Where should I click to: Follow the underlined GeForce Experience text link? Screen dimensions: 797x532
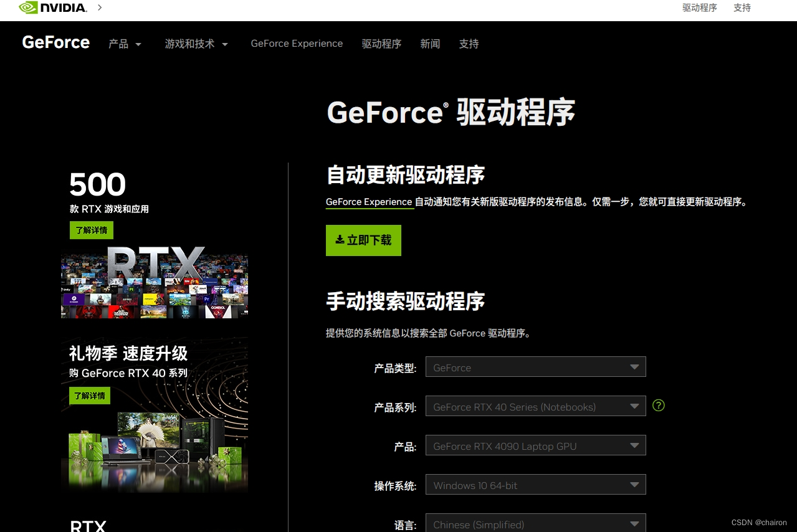(x=369, y=202)
